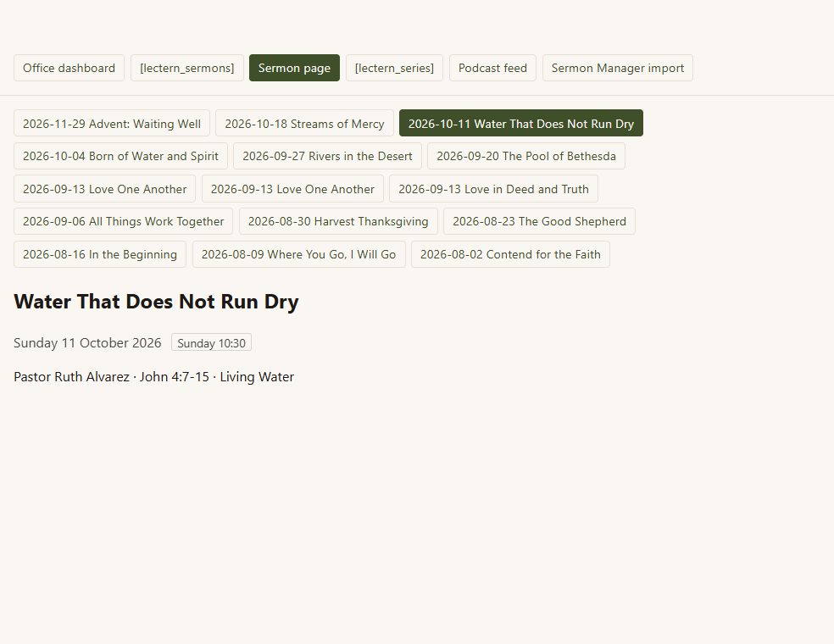Select the 2026-09-13 Love in Deed and Truth sermon
The height and width of the screenshot is (644, 834).
click(x=493, y=189)
